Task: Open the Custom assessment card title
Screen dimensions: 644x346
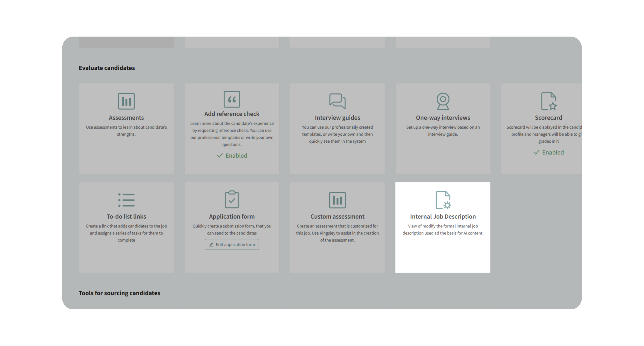Action: tap(337, 216)
